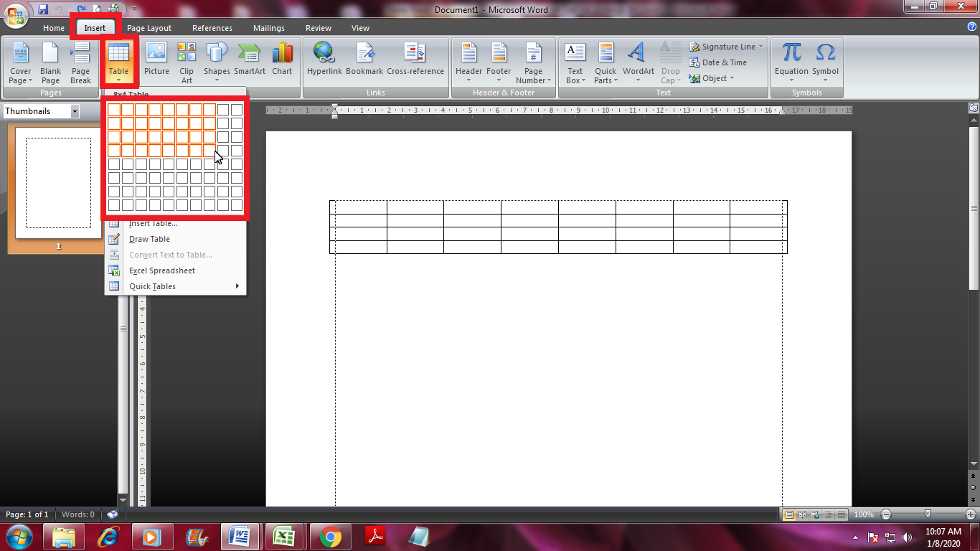Switch to the Mailings tab

[x=269, y=28]
